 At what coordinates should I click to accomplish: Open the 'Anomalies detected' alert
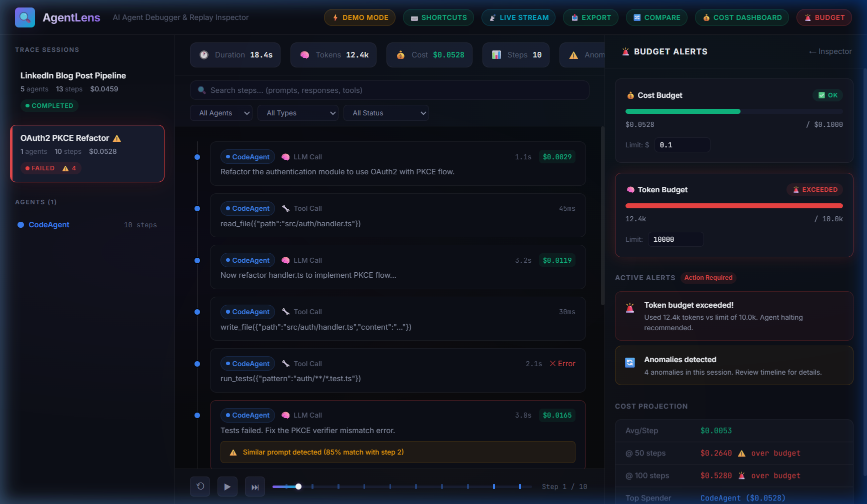734,366
